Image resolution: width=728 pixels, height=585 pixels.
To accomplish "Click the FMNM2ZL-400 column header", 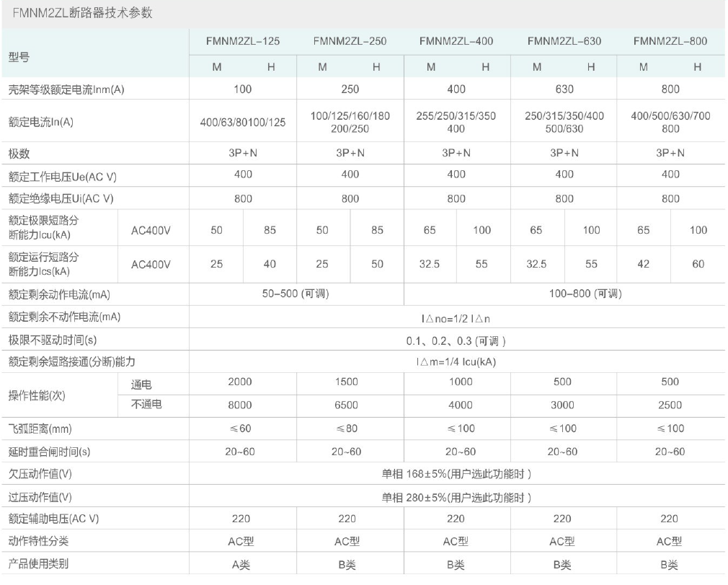I will point(456,41).
